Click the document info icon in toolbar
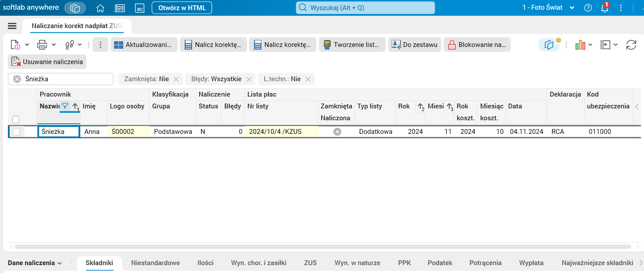The image size is (644, 273). (15, 44)
